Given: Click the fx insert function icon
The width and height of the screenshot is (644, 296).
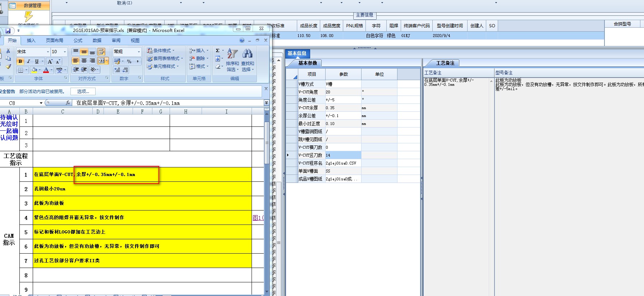Looking at the screenshot, I should click(x=68, y=103).
